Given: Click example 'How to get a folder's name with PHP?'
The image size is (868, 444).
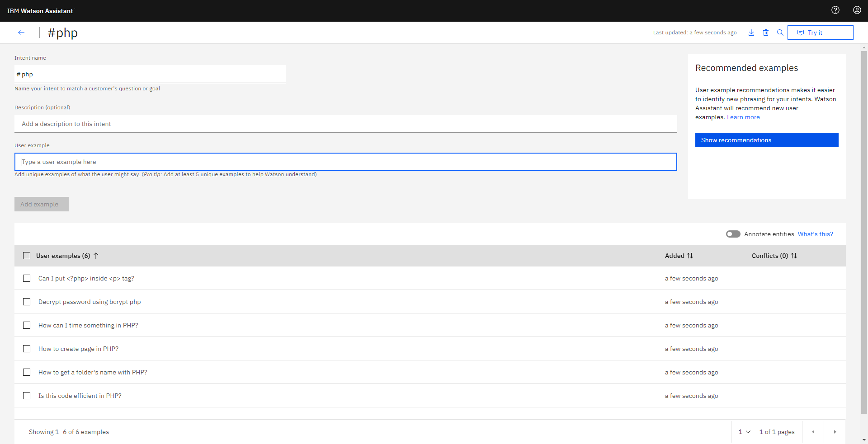Looking at the screenshot, I should point(93,372).
